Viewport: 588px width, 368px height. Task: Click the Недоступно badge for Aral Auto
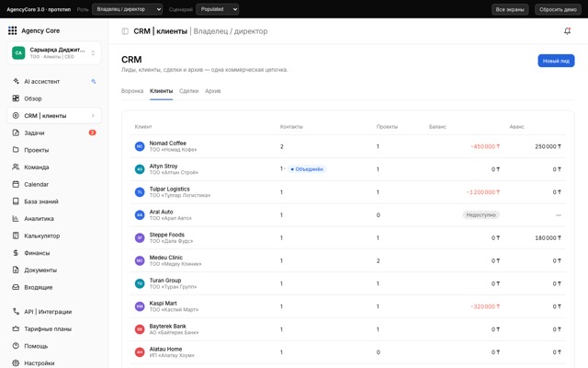(481, 214)
